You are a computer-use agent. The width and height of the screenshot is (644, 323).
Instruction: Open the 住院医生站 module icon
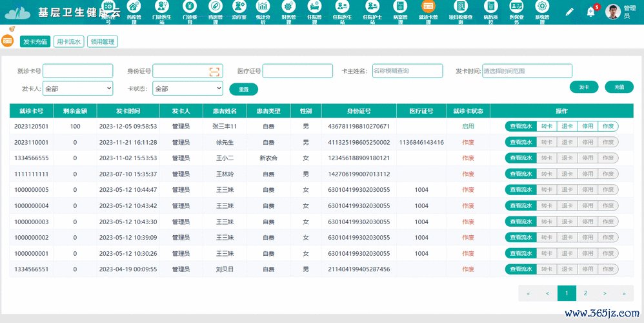pyautogui.click(x=342, y=6)
